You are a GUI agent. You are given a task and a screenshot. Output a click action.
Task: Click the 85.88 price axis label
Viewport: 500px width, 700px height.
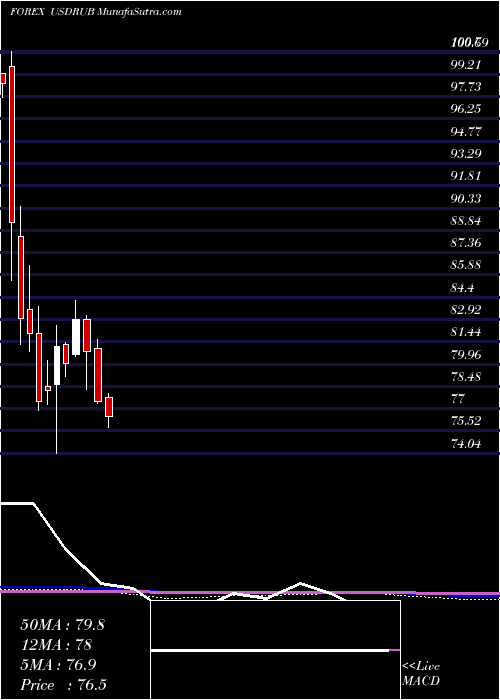point(466,265)
